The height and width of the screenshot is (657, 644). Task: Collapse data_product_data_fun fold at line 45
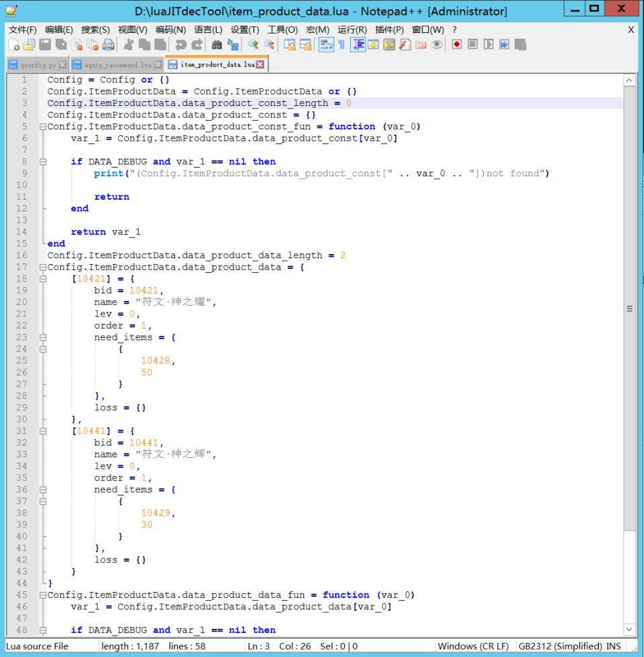[43, 595]
